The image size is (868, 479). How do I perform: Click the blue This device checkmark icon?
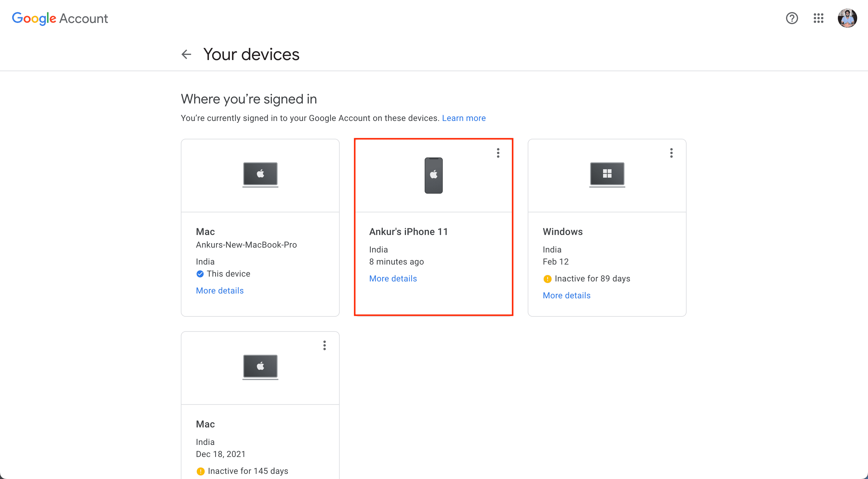(200, 274)
